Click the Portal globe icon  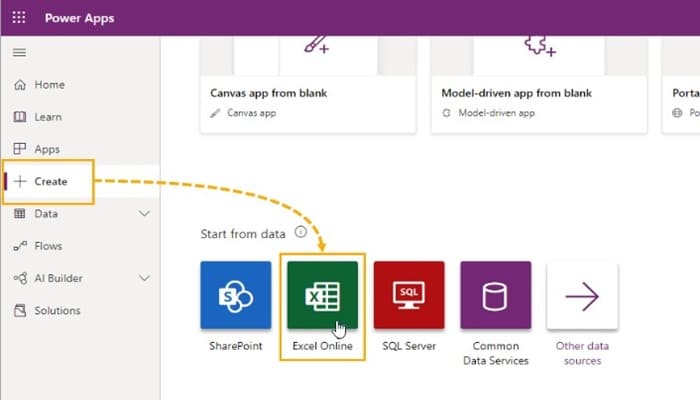[x=677, y=113]
